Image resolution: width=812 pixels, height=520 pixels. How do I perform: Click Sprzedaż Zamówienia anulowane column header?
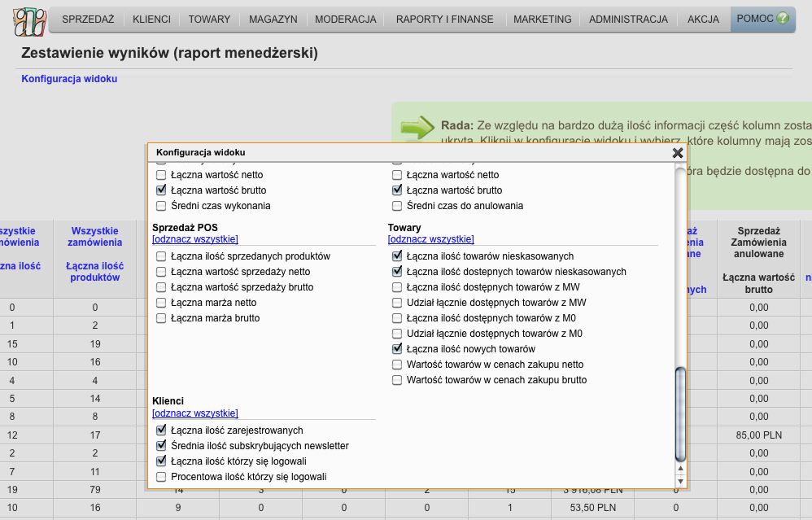[x=758, y=260]
